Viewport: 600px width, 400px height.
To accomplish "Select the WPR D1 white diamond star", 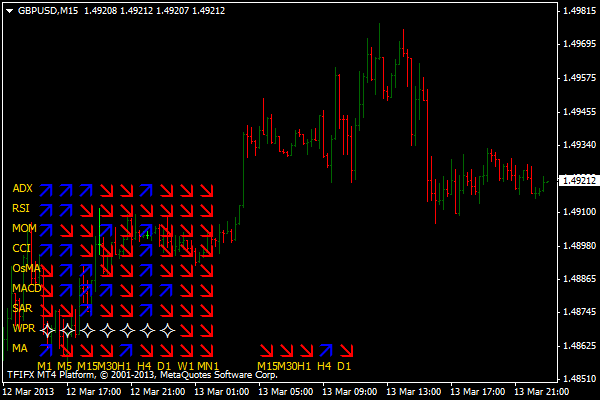I will click(x=167, y=330).
